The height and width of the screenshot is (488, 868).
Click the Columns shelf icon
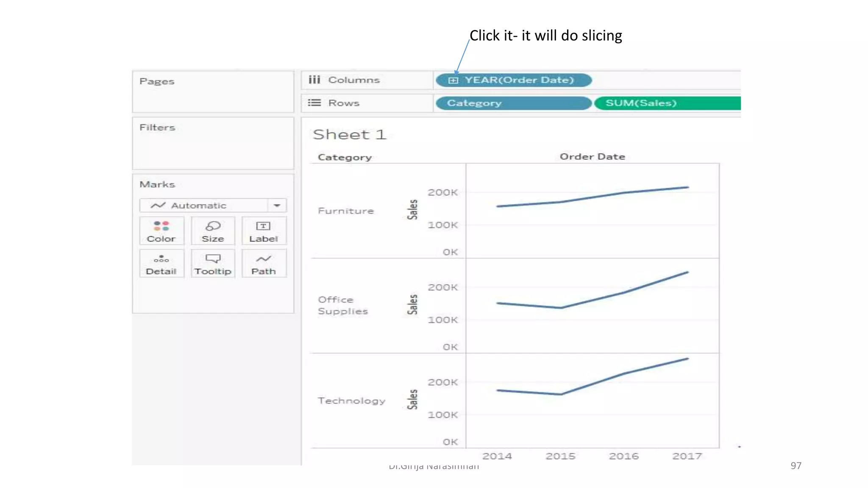point(314,80)
